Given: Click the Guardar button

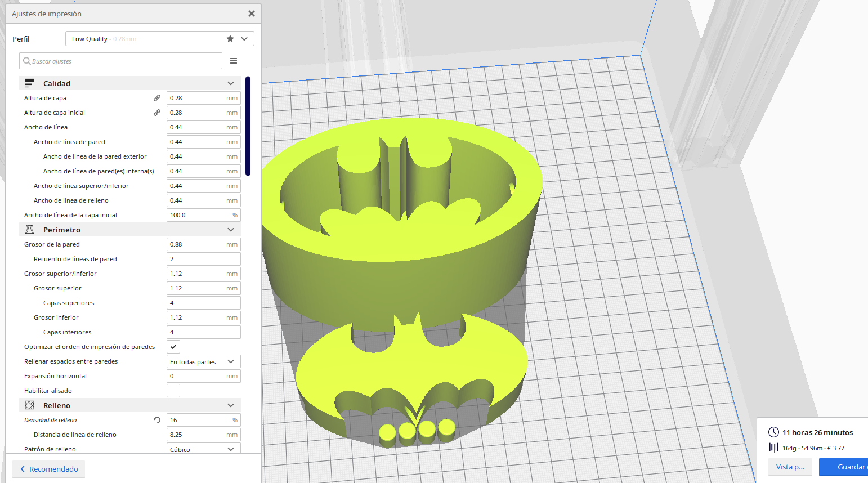Looking at the screenshot, I should [849, 467].
